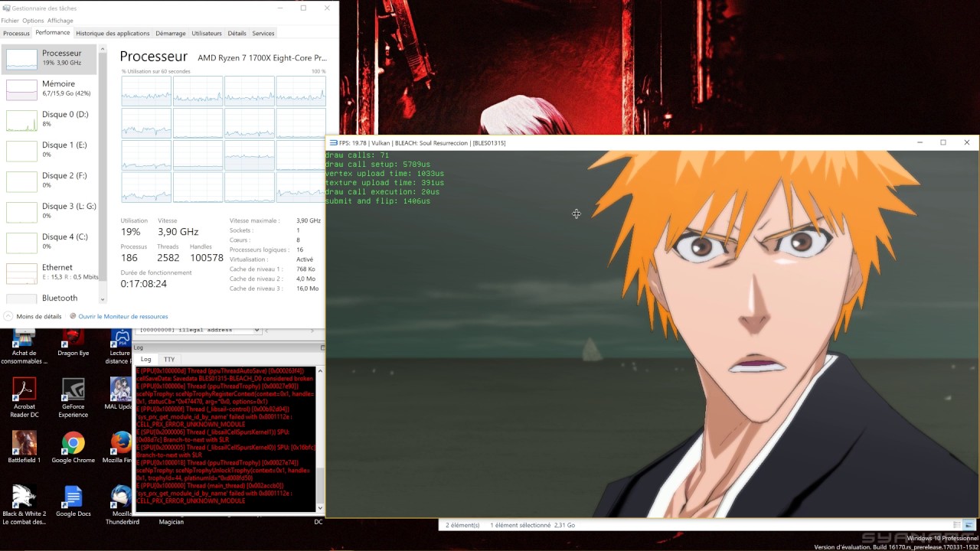This screenshot has height=551, width=980.
Task: Click the submit and flip overlay line
Action: tap(378, 201)
